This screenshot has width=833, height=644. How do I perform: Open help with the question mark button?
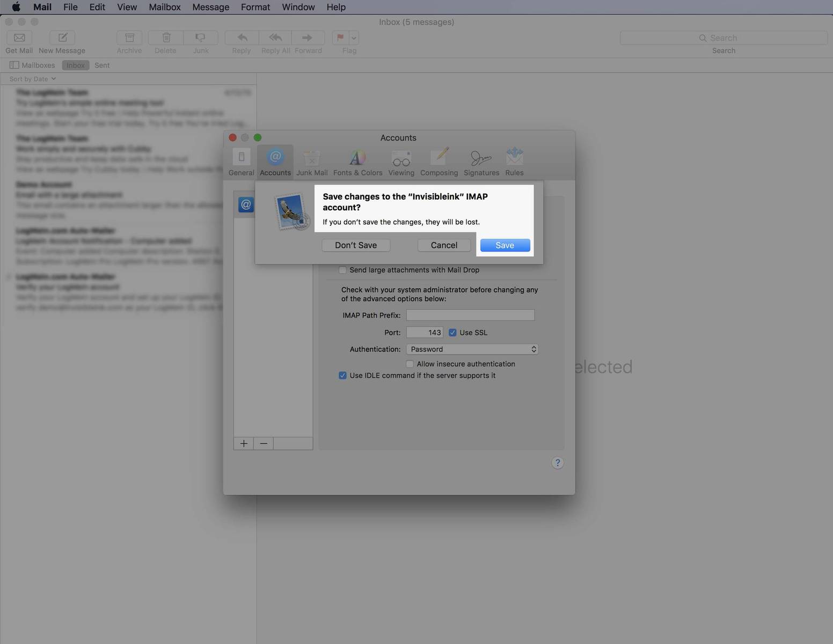[558, 463]
